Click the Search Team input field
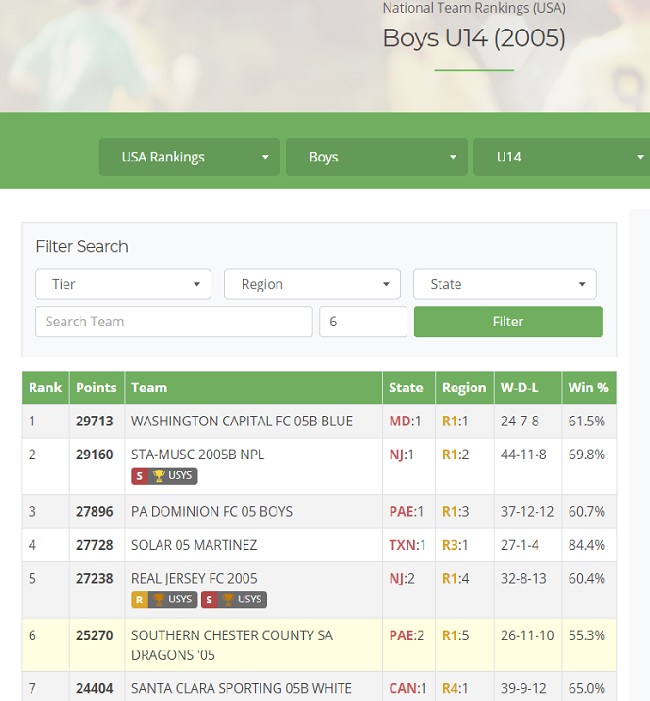This screenshot has height=701, width=650. [174, 321]
